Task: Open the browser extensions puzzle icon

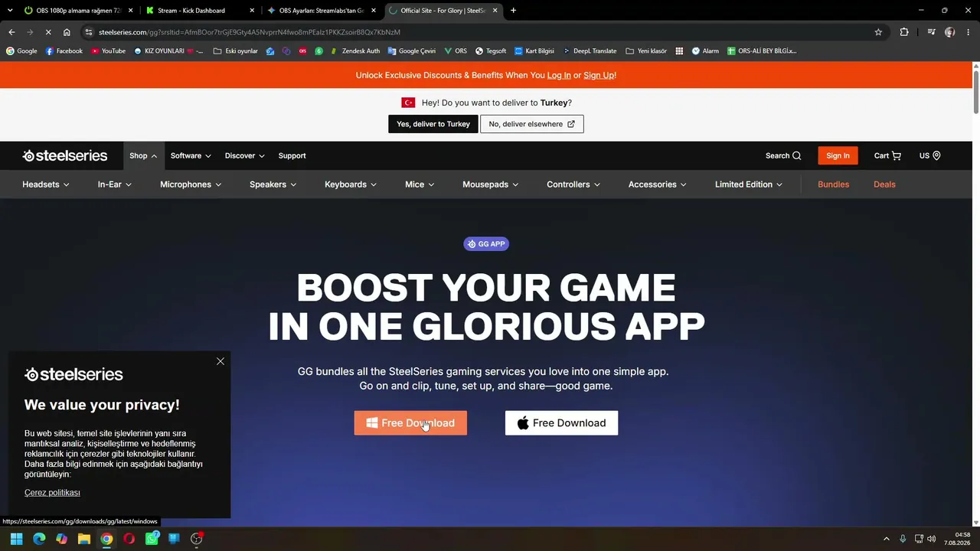Action: pyautogui.click(x=904, y=32)
